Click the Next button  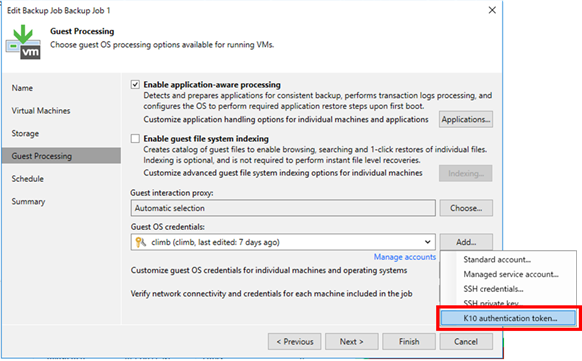pos(352,341)
